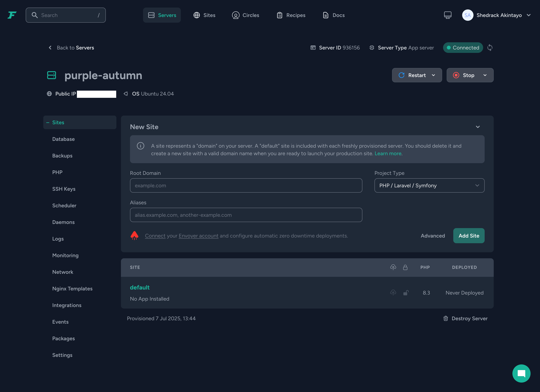The image size is (540, 392).
Task: Click the cloud deploy icon in SITE header
Action: pos(393,267)
